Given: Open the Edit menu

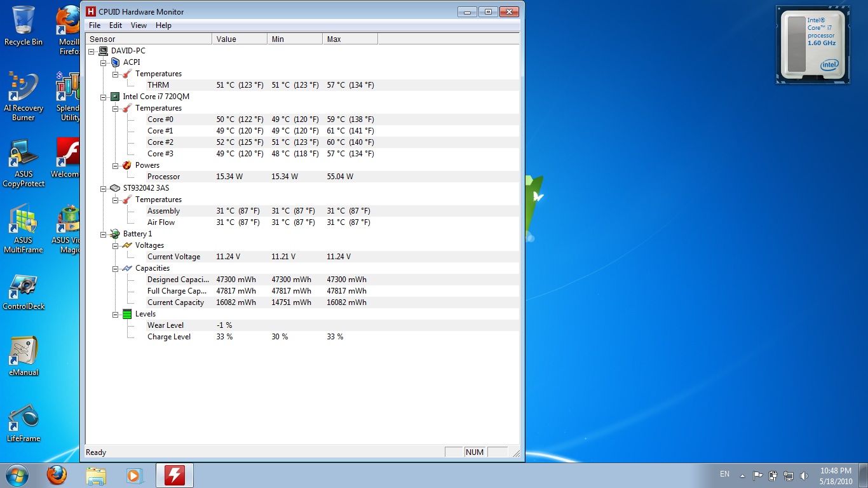Looking at the screenshot, I should pos(116,25).
